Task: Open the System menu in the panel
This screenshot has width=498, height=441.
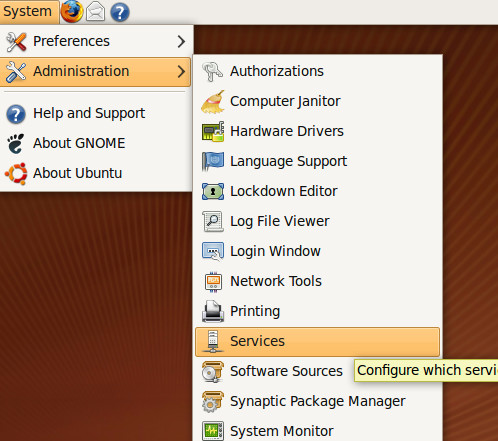Action: pyautogui.click(x=29, y=12)
